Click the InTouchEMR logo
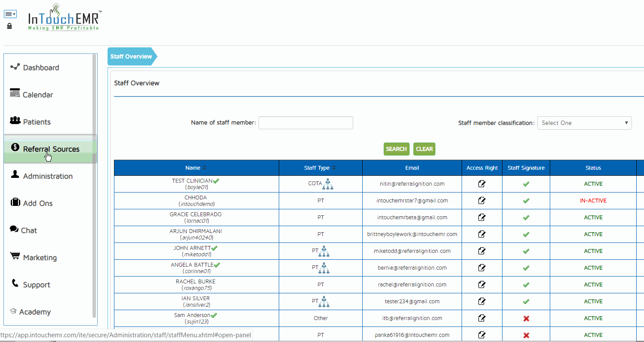Image resolution: width=644 pixels, height=342 pixels. tap(65, 18)
